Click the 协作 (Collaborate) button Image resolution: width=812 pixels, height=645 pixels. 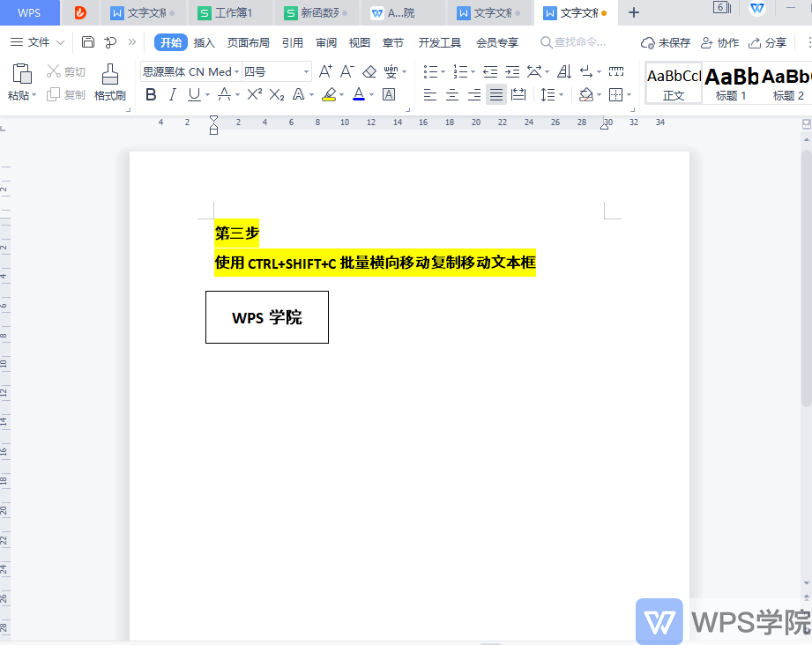pos(719,42)
